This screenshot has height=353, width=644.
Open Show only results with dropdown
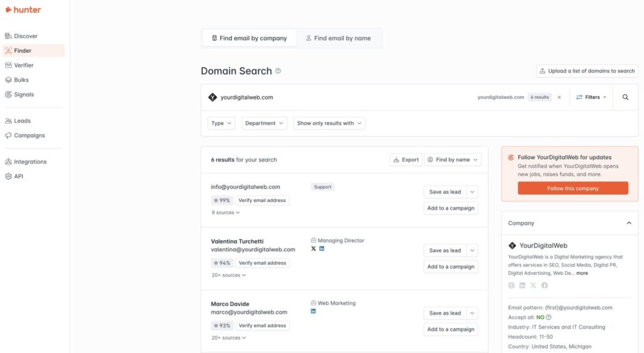(329, 123)
